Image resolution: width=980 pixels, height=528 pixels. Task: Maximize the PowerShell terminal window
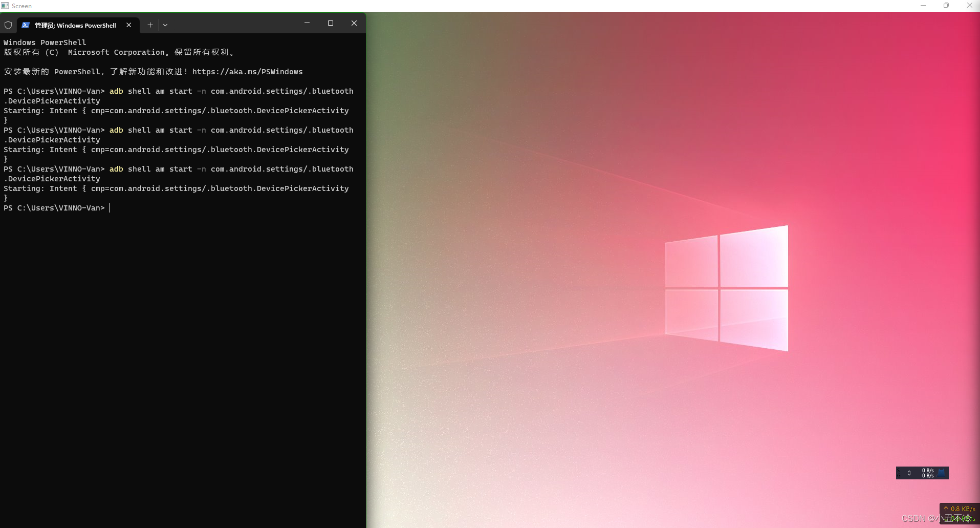331,23
